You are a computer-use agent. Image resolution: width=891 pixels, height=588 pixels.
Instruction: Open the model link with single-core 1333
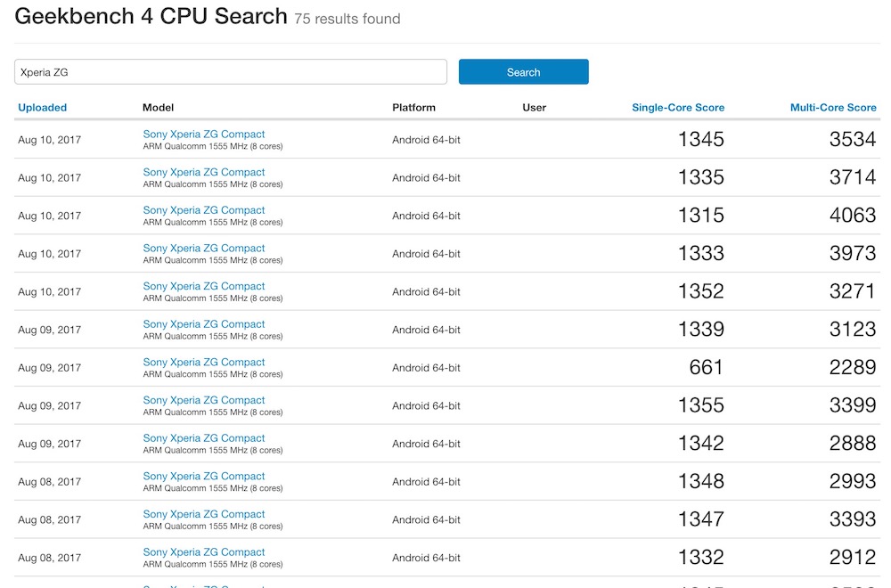tap(204, 249)
